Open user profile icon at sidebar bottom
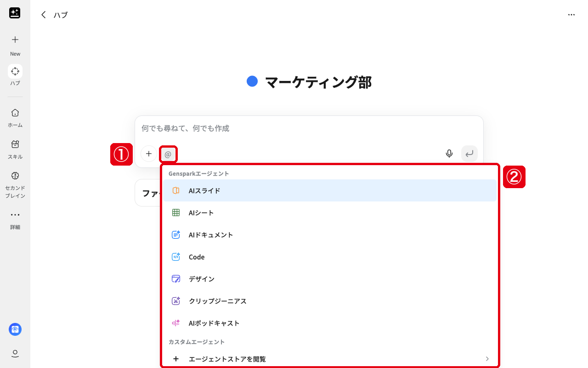588x368 pixels. point(15,353)
